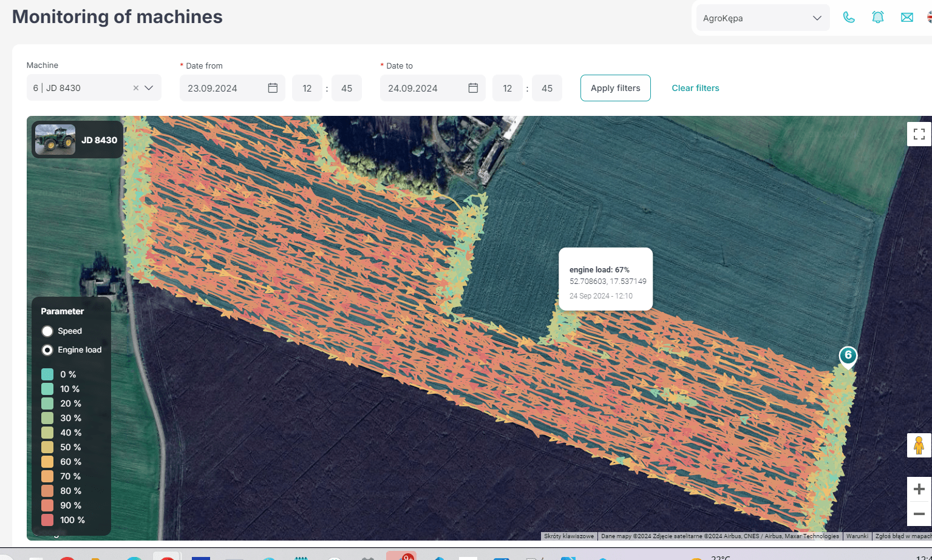Image resolution: width=932 pixels, height=560 pixels.
Task: Click the phone contact icon
Action: click(x=848, y=17)
